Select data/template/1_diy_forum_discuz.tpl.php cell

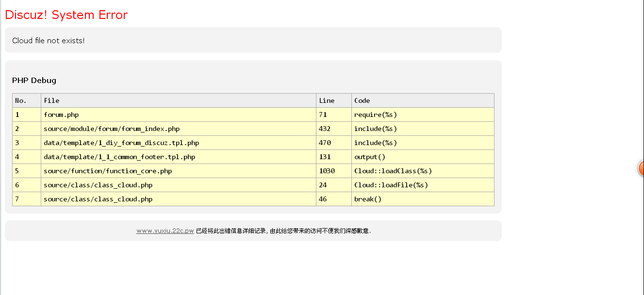[179, 143]
